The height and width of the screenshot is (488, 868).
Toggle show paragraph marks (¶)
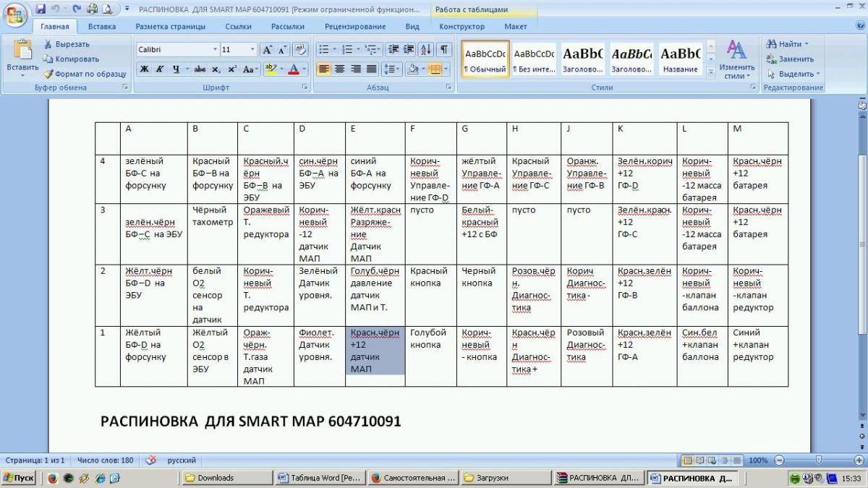tap(444, 50)
